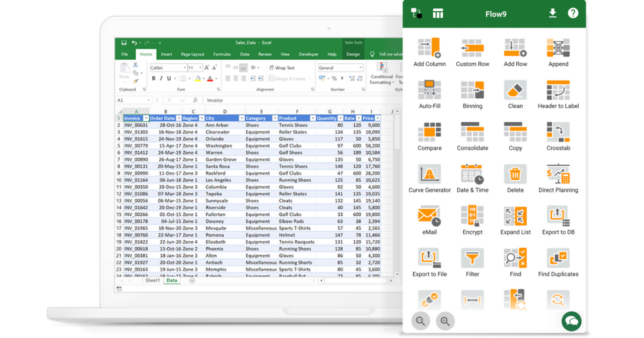Image resolution: width=644 pixels, height=338 pixels.
Task: Open Flow9 help via question mark icon
Action: tap(573, 13)
